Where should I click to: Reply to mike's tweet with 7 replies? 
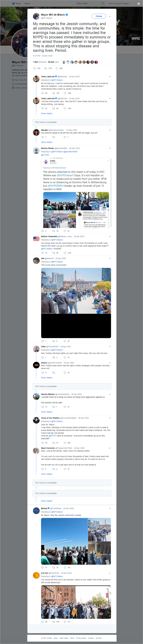[42, 358]
